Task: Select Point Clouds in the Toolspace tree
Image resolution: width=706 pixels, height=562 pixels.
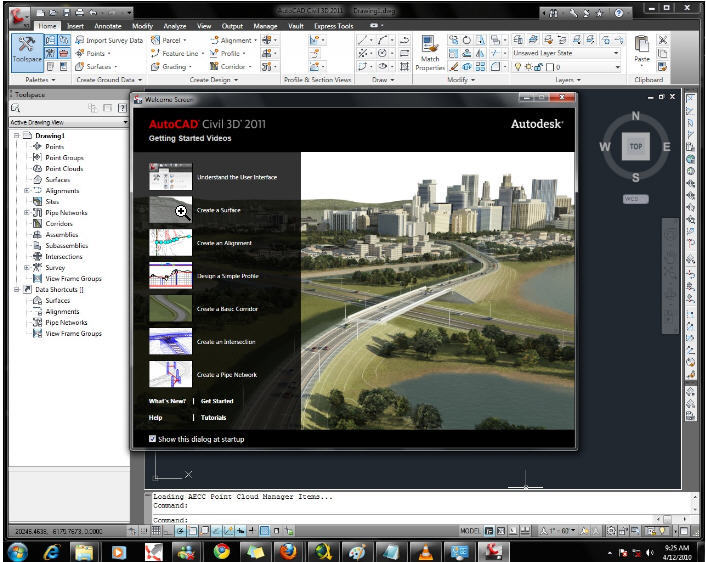Action: [64, 168]
